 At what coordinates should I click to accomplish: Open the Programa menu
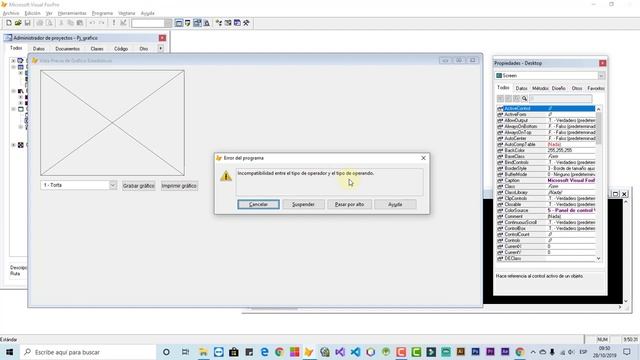tap(102, 13)
